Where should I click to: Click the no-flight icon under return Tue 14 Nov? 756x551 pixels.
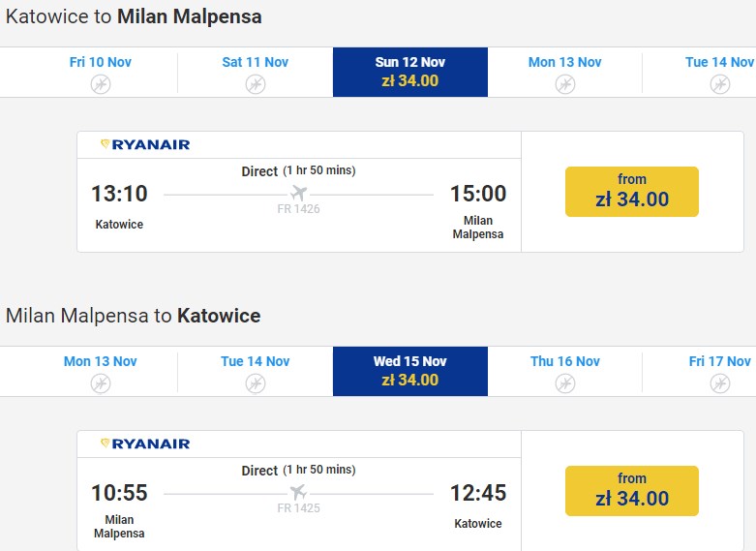pos(256,383)
